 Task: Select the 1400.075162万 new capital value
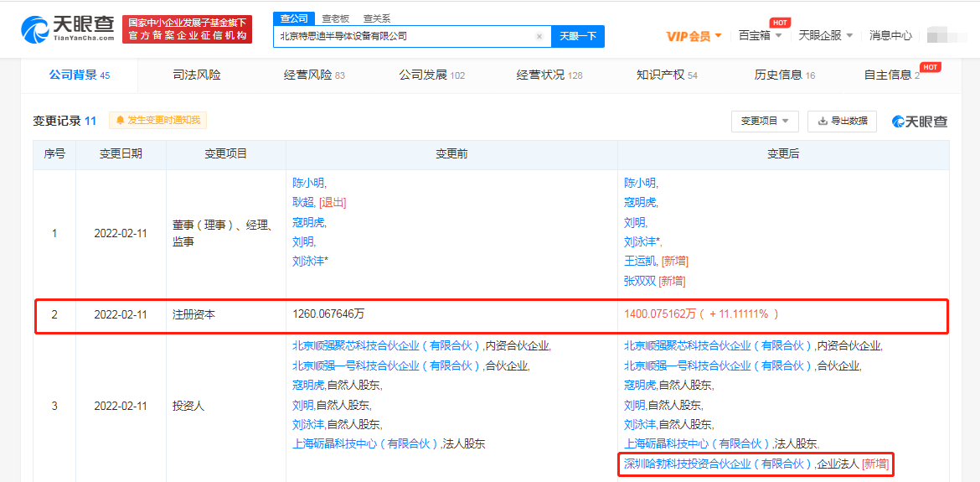coord(661,314)
